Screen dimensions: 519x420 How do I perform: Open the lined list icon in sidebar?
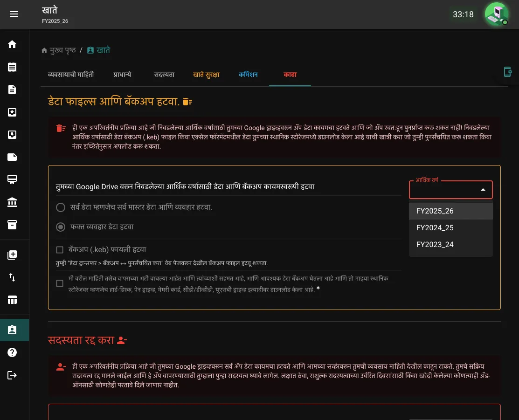[x=12, y=67]
